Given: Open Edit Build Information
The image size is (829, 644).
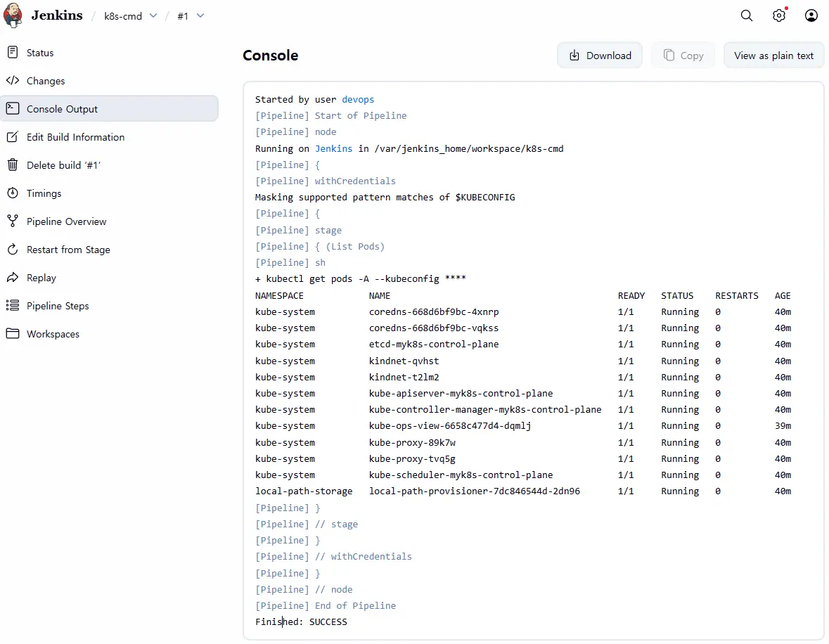Looking at the screenshot, I should click(75, 137).
